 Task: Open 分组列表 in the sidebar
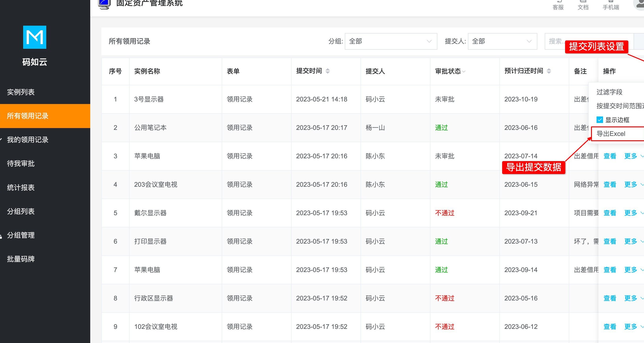[x=45, y=211]
